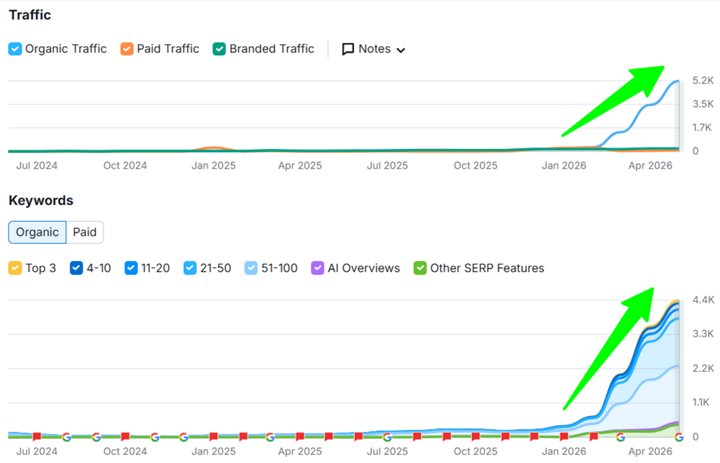Open Google update icon between Jan 2026 and Apr 2026
The height and width of the screenshot is (463, 720).
[x=620, y=437]
